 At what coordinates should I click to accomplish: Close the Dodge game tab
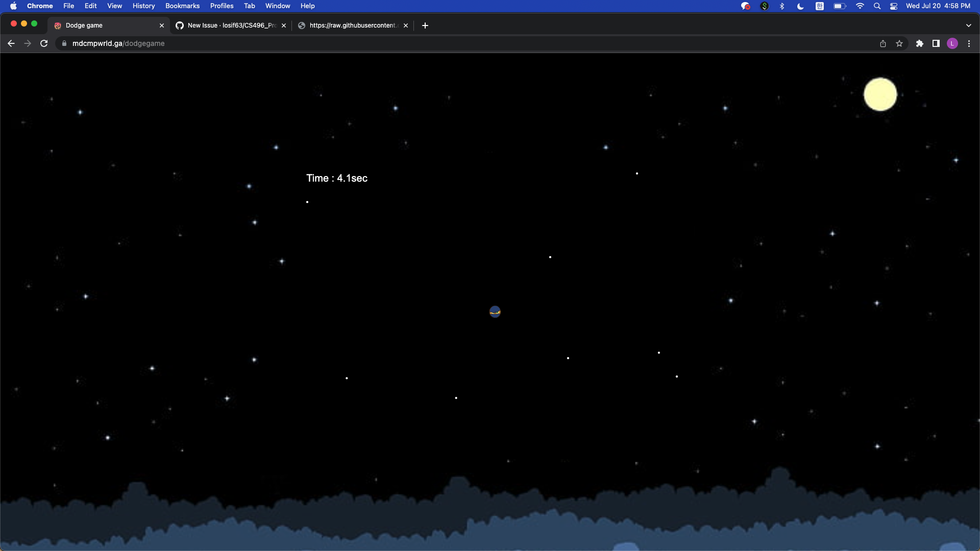click(x=162, y=26)
